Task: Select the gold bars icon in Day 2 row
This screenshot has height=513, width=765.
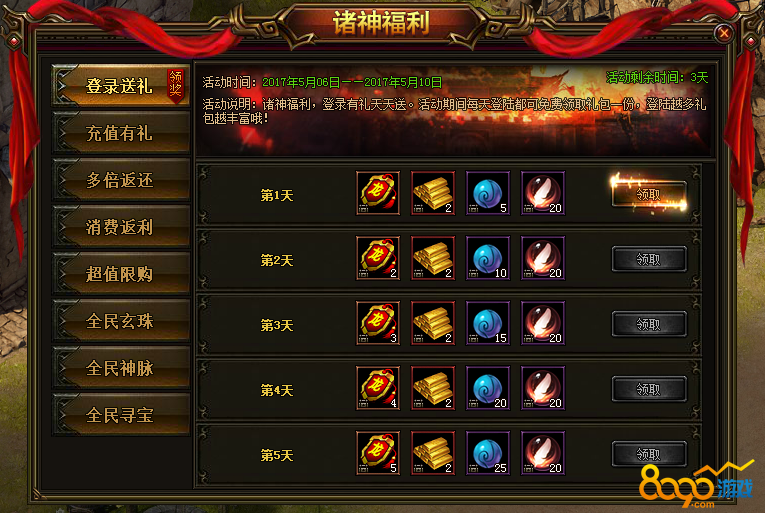Action: tap(433, 258)
